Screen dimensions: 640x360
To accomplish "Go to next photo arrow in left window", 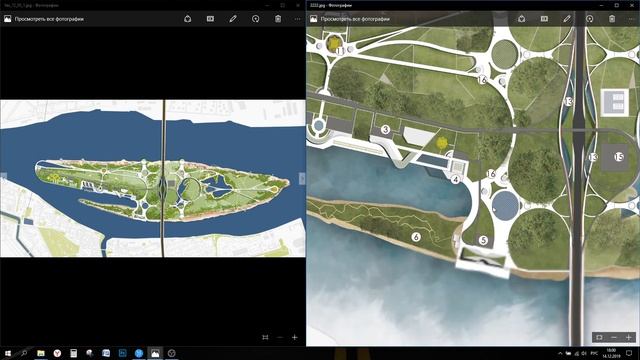I will (302, 178).
